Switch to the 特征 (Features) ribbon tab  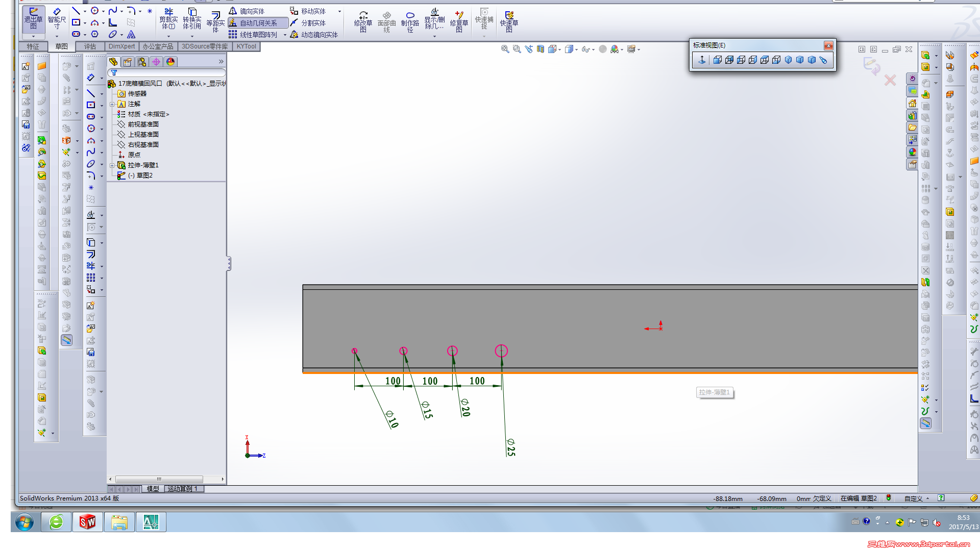point(33,46)
